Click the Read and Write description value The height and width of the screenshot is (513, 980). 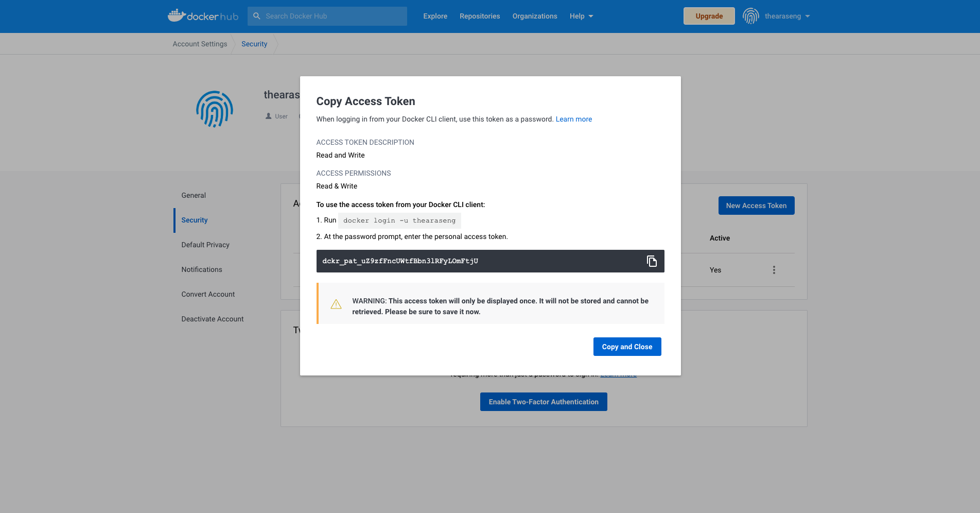point(340,155)
